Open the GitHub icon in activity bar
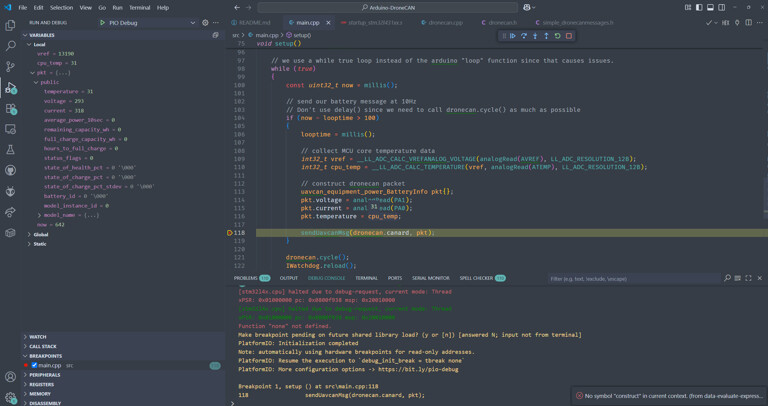The width and height of the screenshot is (768, 406). [x=10, y=170]
